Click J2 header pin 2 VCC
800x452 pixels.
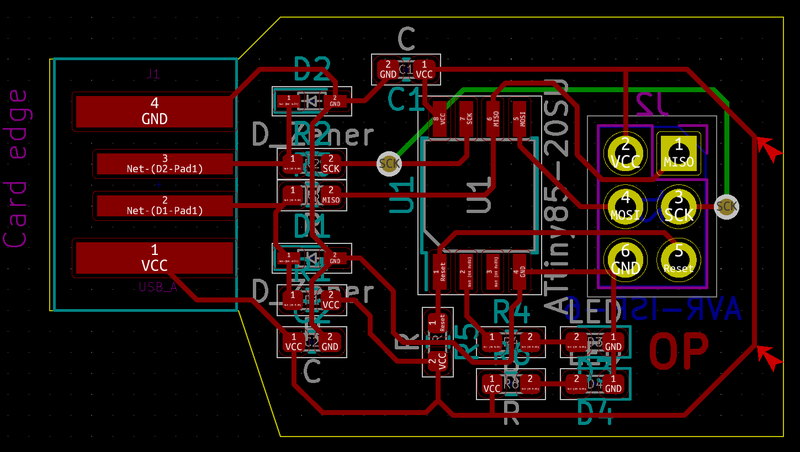[x=625, y=153]
